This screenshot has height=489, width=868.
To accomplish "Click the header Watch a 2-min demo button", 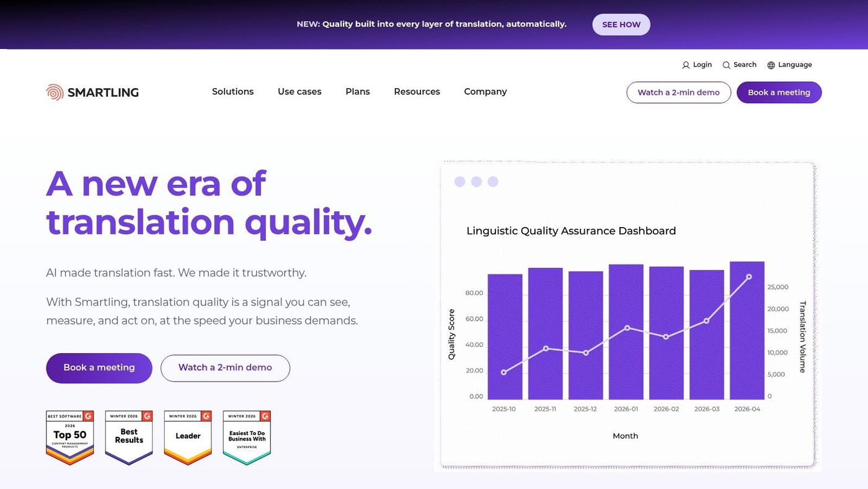I will coord(679,92).
